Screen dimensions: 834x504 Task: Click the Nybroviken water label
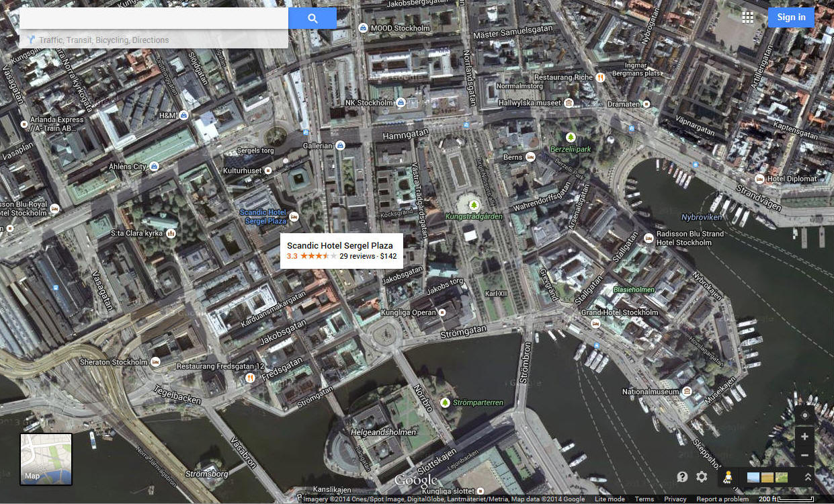tap(701, 218)
